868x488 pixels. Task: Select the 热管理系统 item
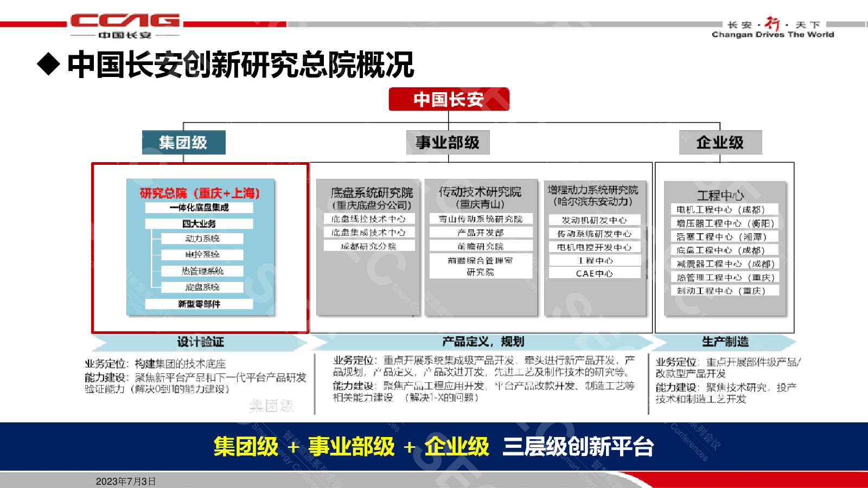(x=202, y=271)
